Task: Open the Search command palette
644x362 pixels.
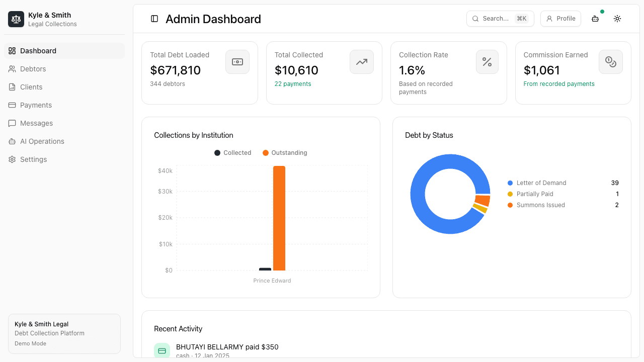Action: pos(500,18)
